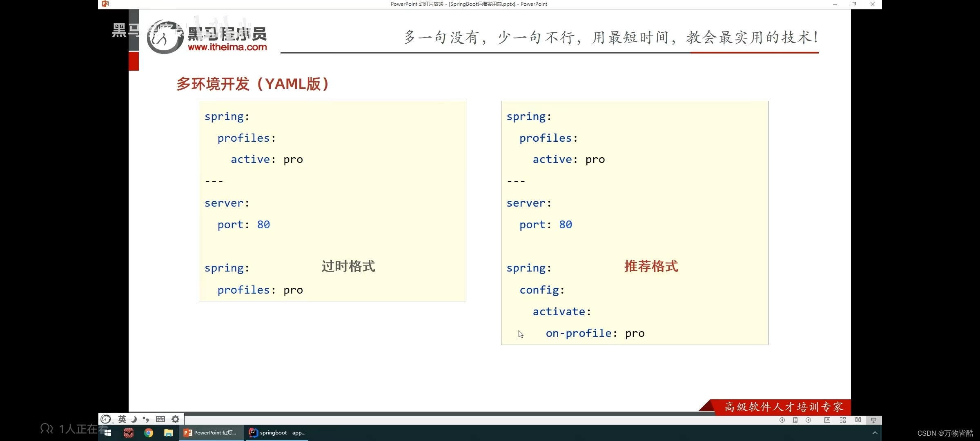
Task: Click the IME toolbar logo icon
Action: tap(106, 419)
